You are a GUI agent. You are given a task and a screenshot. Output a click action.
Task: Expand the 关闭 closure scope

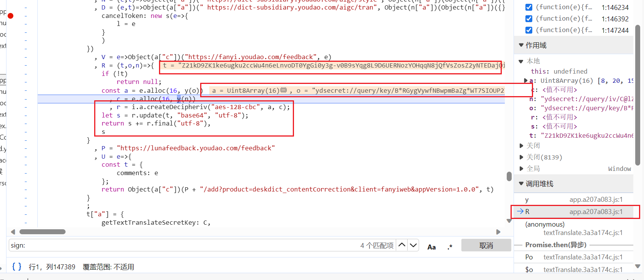(522, 146)
